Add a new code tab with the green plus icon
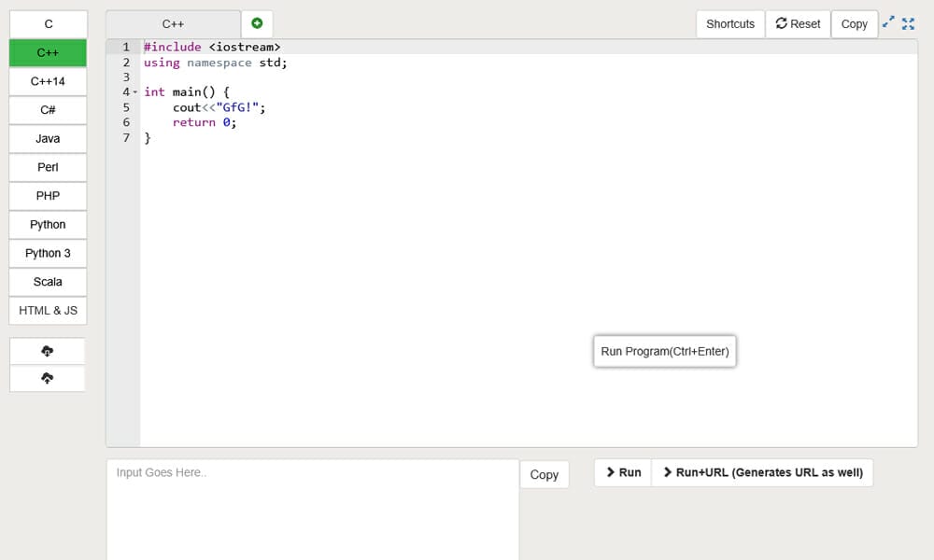The image size is (934, 560). 257,23
